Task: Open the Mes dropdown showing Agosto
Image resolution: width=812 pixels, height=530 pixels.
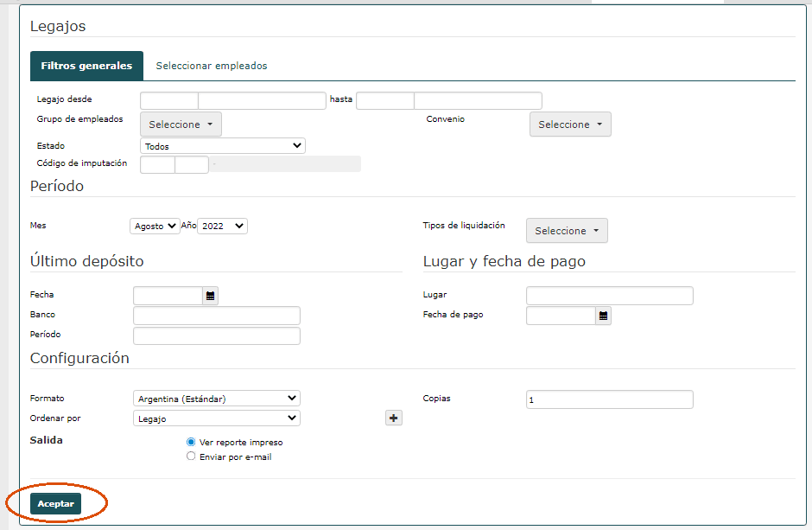Action: tap(155, 226)
